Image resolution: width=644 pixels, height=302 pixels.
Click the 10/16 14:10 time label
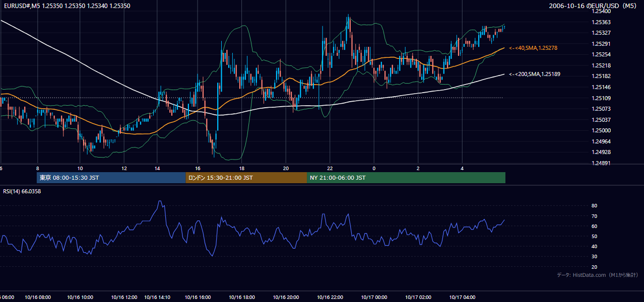click(157, 297)
